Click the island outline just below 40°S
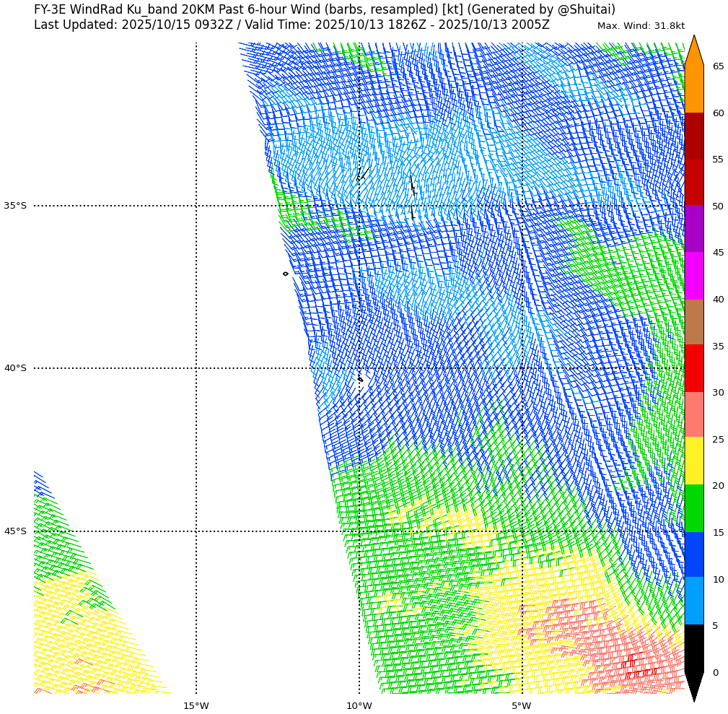The image size is (728, 714). [x=360, y=379]
